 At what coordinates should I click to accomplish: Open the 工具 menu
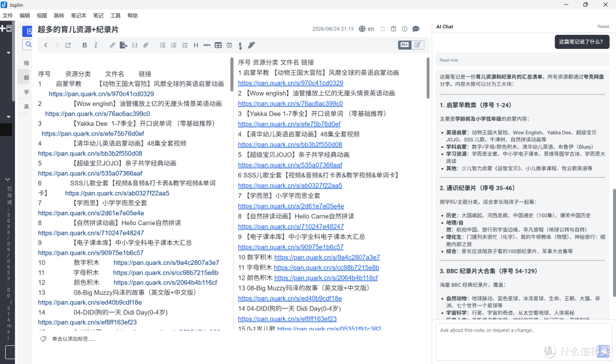coord(115,16)
